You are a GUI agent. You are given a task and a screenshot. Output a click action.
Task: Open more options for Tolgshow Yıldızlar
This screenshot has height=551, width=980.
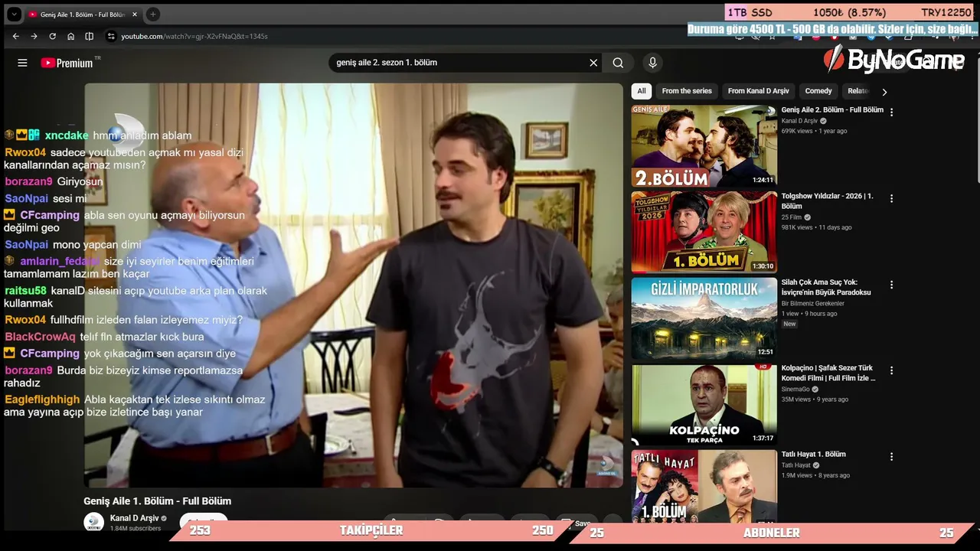891,198
